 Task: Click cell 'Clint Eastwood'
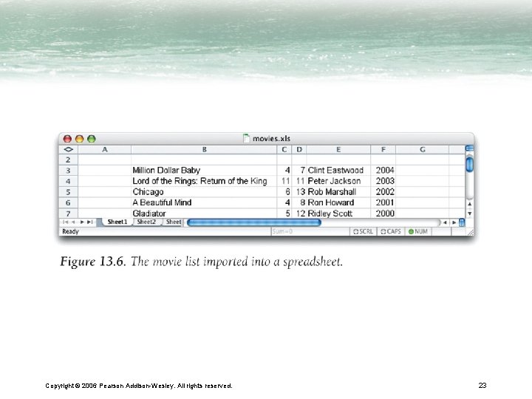(338, 171)
